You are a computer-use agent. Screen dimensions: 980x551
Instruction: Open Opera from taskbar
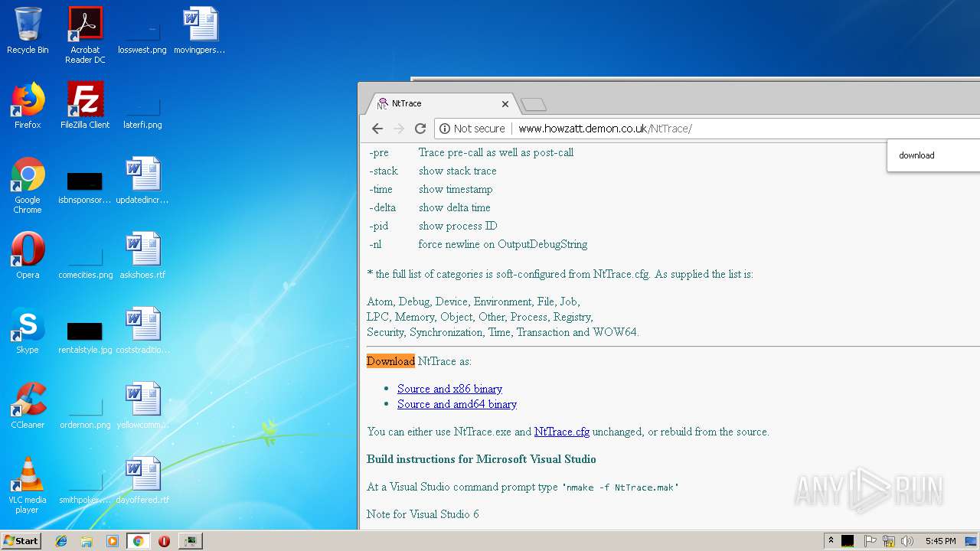coord(164,541)
